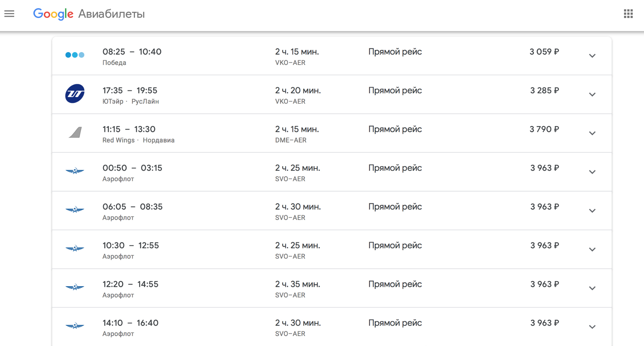The image size is (644, 346).
Task: Open the hamburger main menu
Action: pos(9,14)
